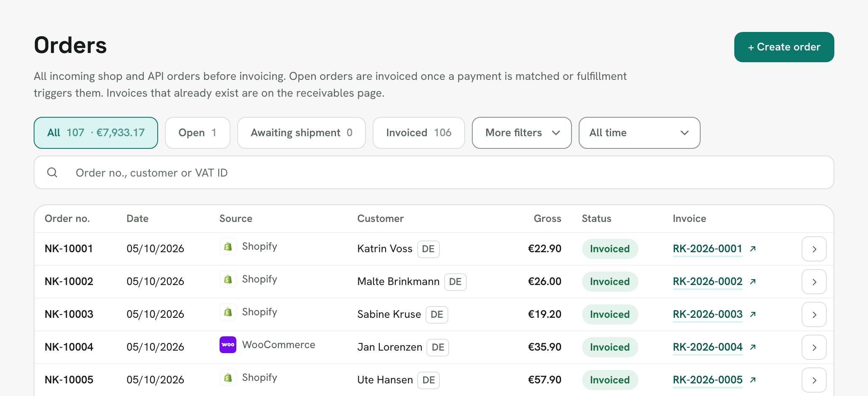Open invoice link RK-2026-0001
Image resolution: width=868 pixels, height=396 pixels.
[x=707, y=249]
